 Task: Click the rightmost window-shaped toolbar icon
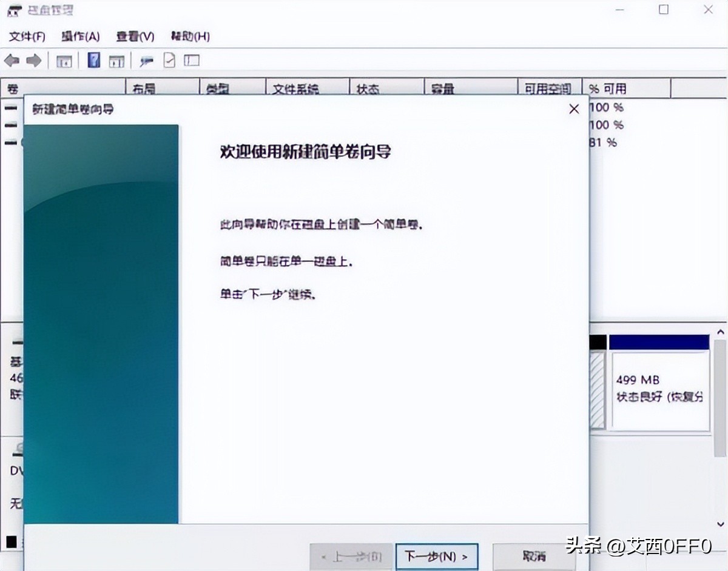tap(190, 60)
